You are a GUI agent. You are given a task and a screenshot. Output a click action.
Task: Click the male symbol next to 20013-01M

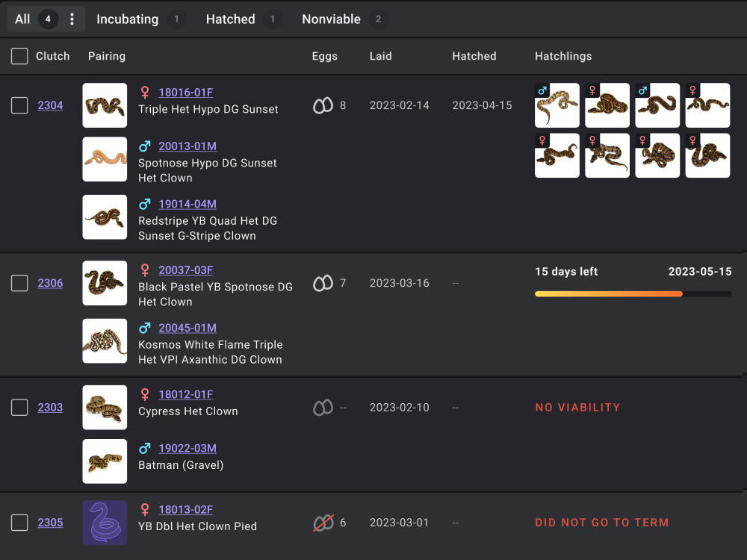(145, 146)
